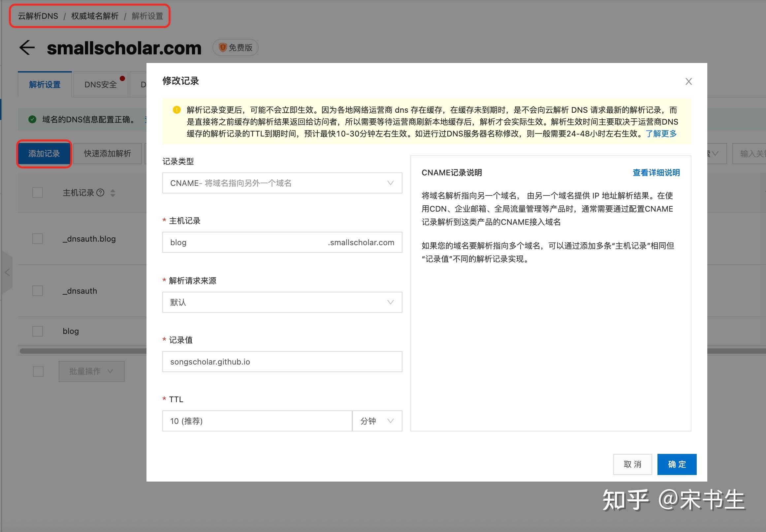Expand the left sidebar collapse handle
This screenshot has height=532, width=766.
tap(7, 272)
